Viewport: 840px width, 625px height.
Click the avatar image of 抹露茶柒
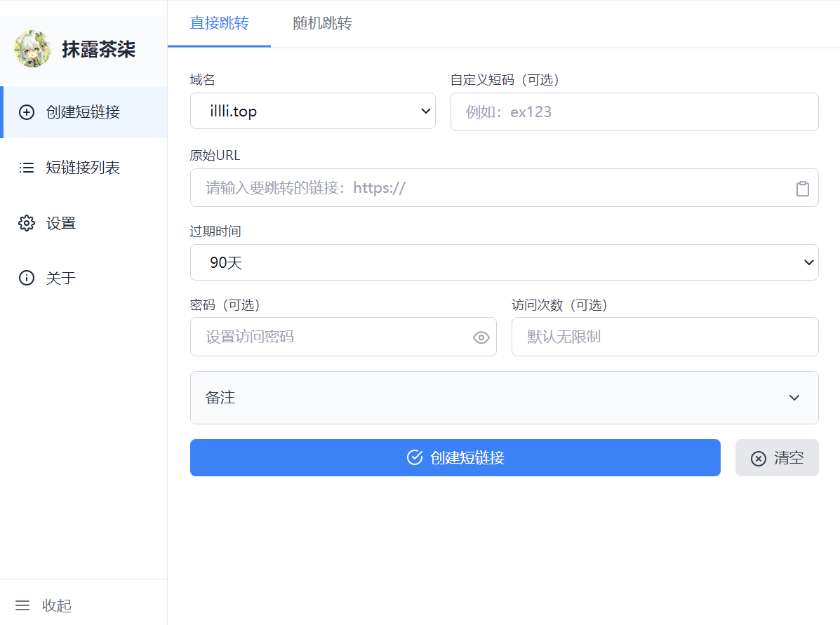(33, 48)
